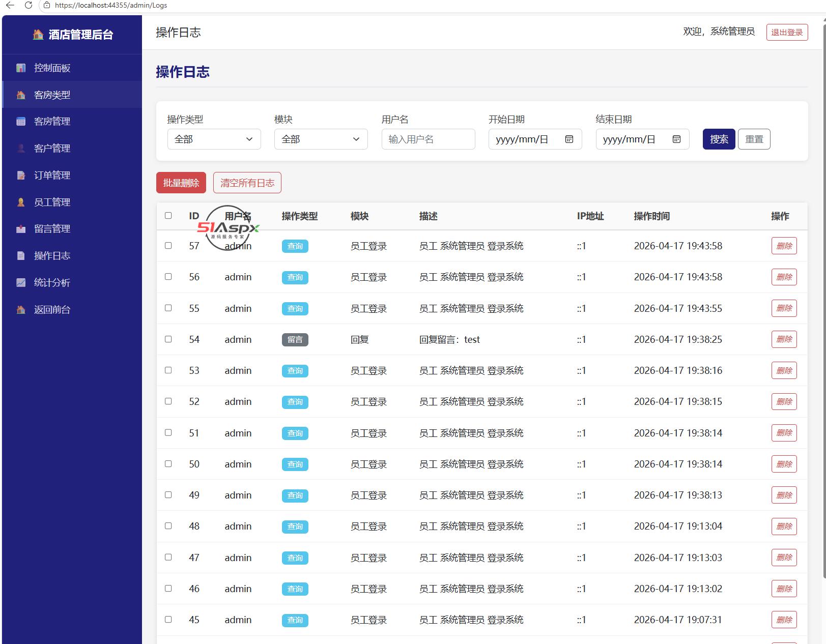The image size is (826, 644).
Task: Click the 查询 tag in row 56
Action: click(295, 277)
